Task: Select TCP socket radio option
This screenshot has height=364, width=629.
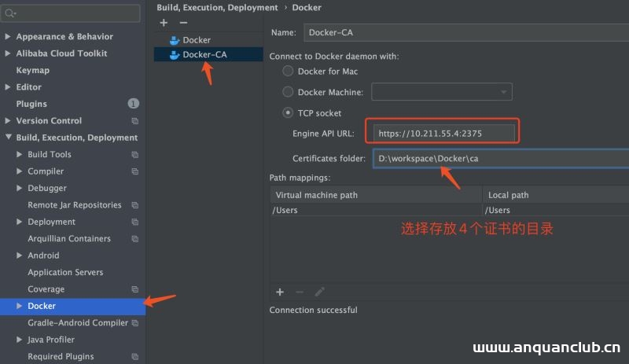Action: 288,112
